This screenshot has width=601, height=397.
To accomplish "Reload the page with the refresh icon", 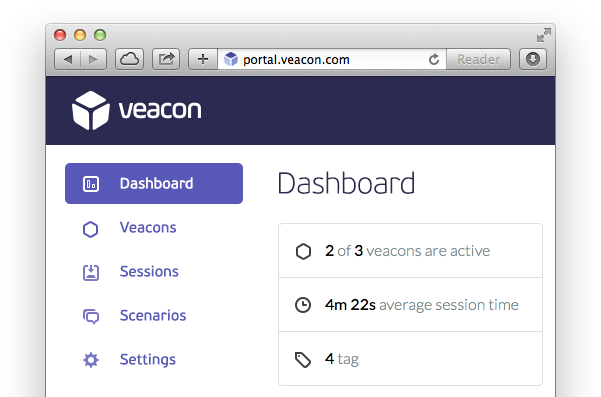I will pyautogui.click(x=434, y=59).
